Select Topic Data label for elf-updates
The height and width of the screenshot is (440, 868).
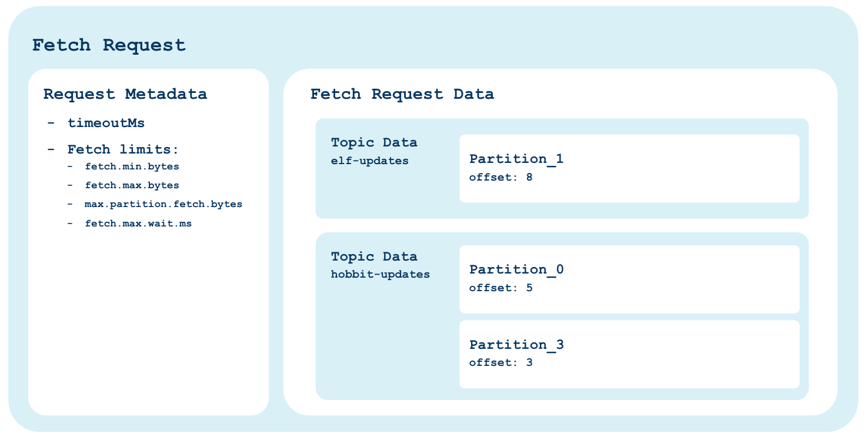point(374,142)
